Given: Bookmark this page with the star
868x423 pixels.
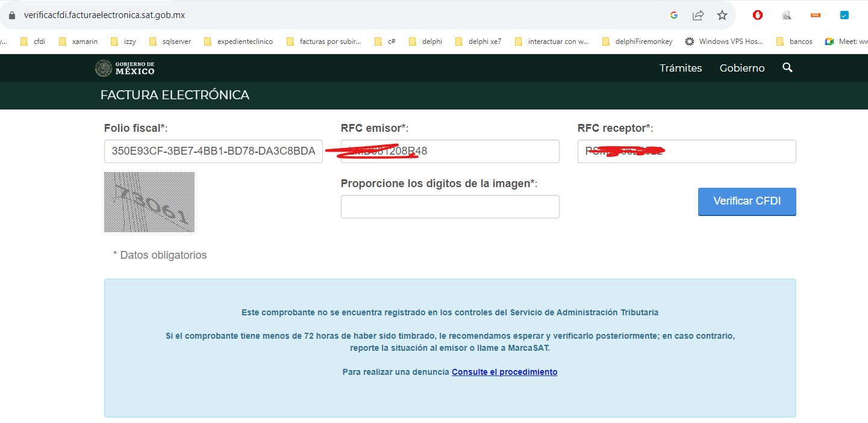Looking at the screenshot, I should tap(722, 15).
